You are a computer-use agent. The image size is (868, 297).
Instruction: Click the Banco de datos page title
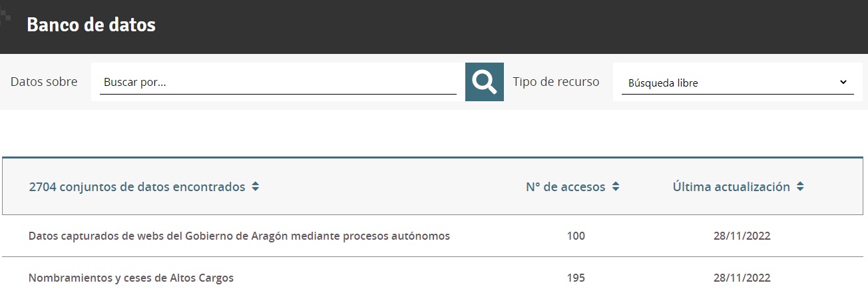91,25
